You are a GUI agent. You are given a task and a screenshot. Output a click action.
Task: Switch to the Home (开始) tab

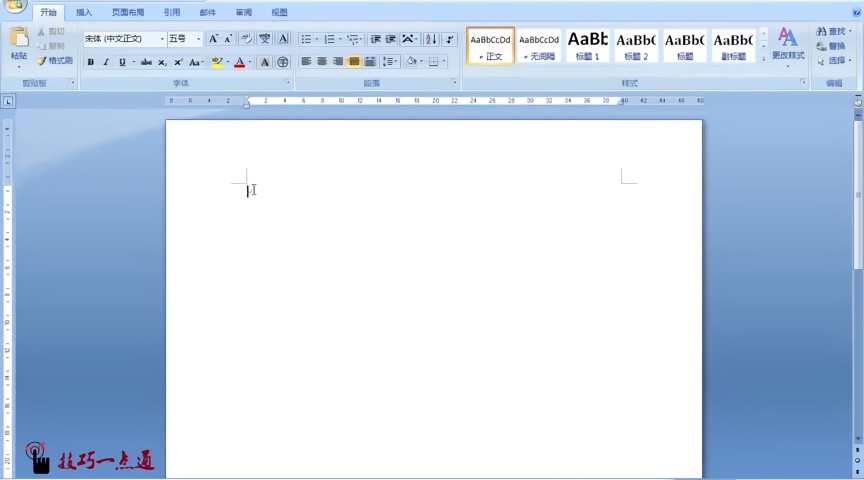pos(48,12)
